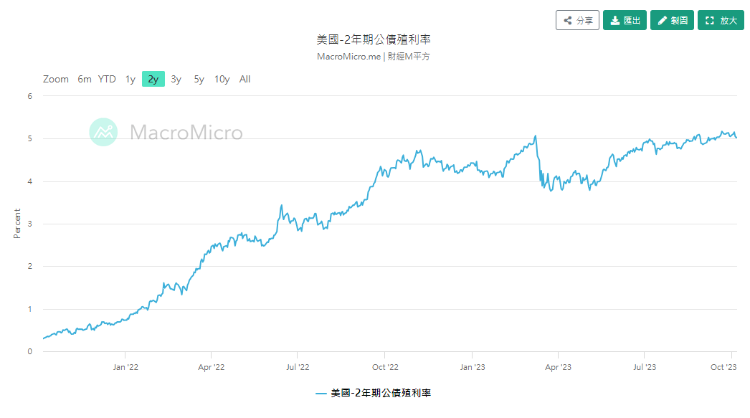Set chart range to 1y

tap(130, 79)
